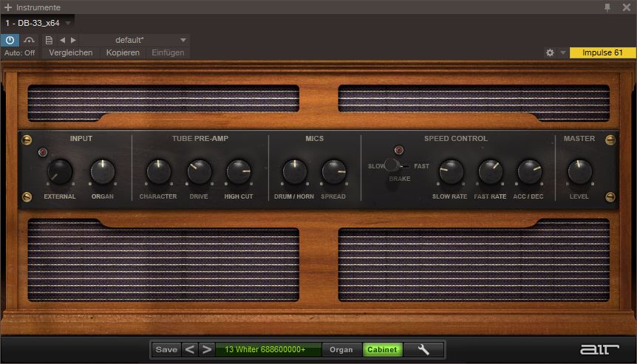This screenshot has width=637, height=364.
Task: Click the Character knob
Action: (x=158, y=171)
